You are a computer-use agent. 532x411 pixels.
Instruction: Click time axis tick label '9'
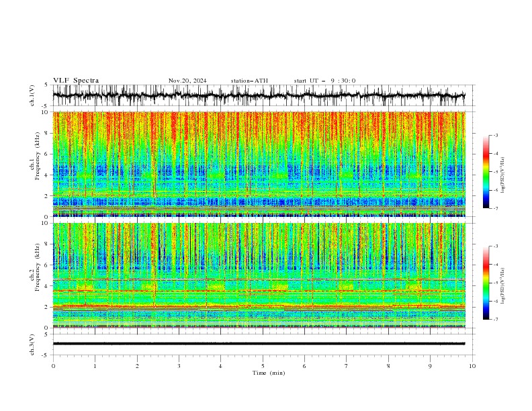[x=430, y=366]
